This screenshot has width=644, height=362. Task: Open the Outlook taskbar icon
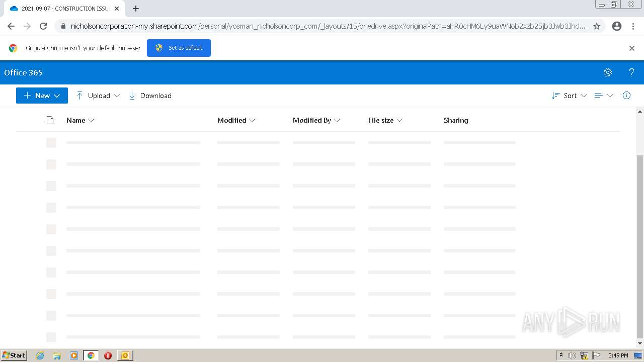tap(125, 355)
